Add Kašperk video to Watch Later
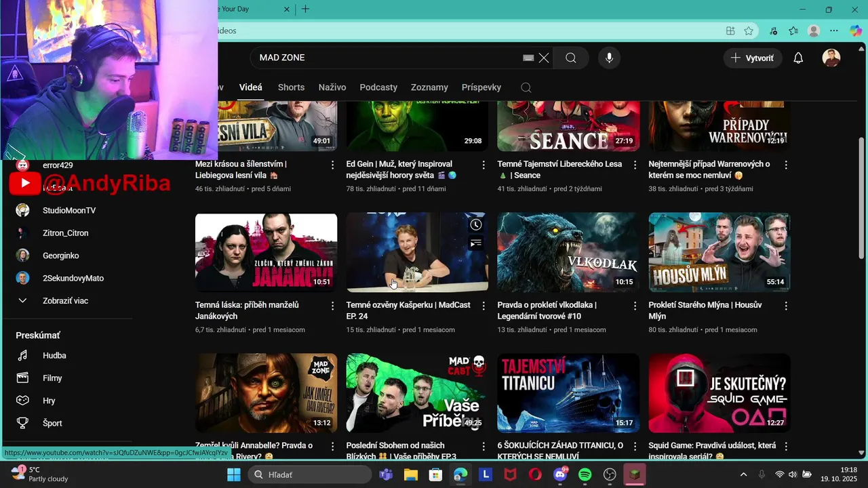This screenshot has height=488, width=868. [476, 225]
